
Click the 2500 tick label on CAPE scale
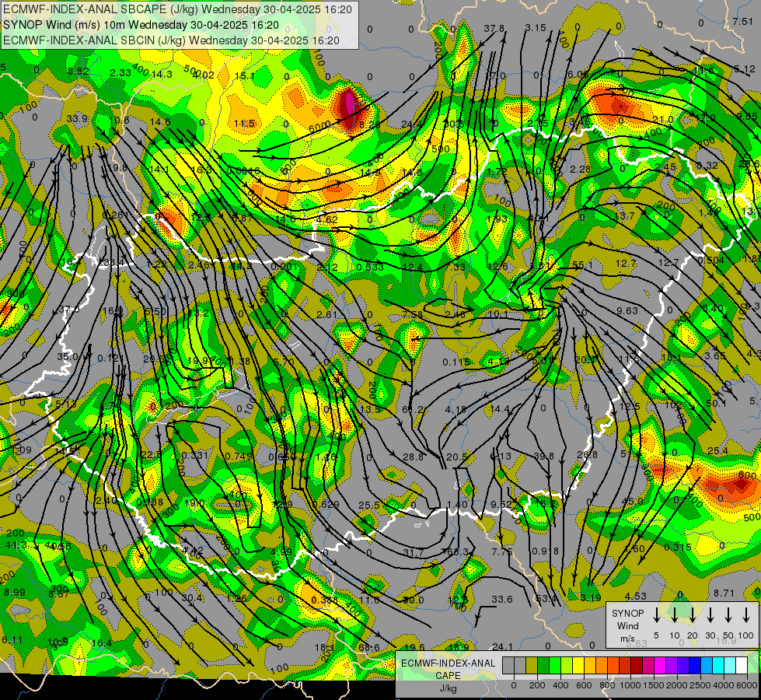click(700, 685)
